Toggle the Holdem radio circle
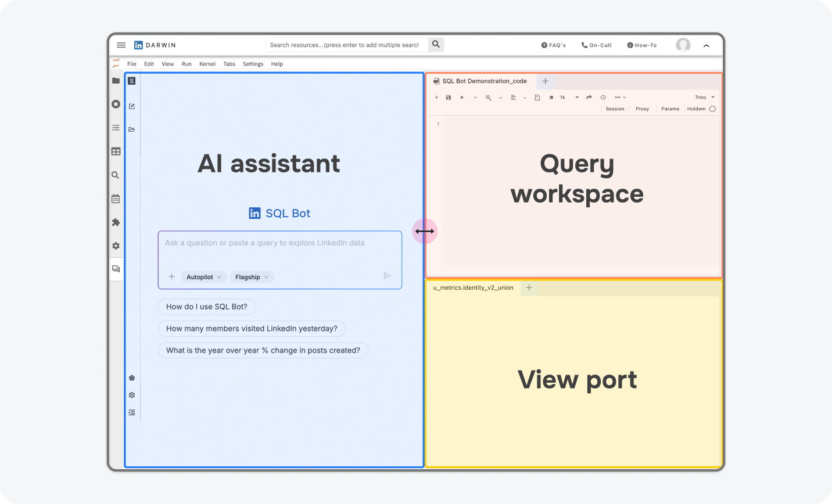 (x=712, y=109)
